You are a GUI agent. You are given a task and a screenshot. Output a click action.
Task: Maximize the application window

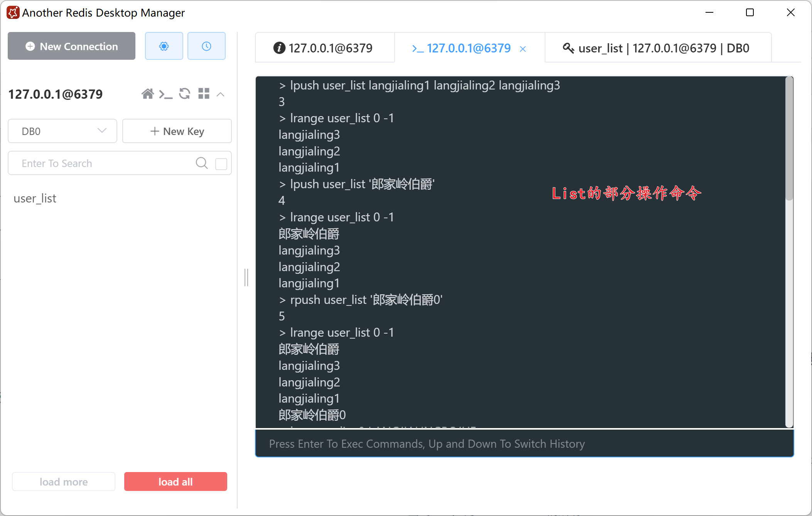[750, 12]
